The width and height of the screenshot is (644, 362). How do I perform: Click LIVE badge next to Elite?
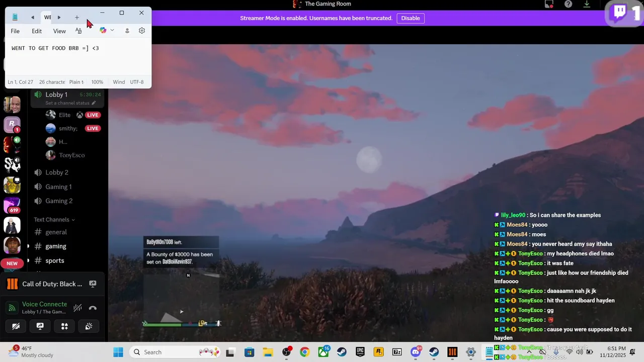point(93,115)
